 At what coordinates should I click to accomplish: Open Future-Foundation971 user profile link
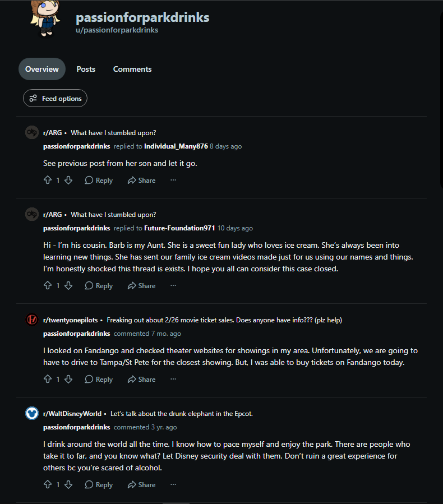point(179,228)
